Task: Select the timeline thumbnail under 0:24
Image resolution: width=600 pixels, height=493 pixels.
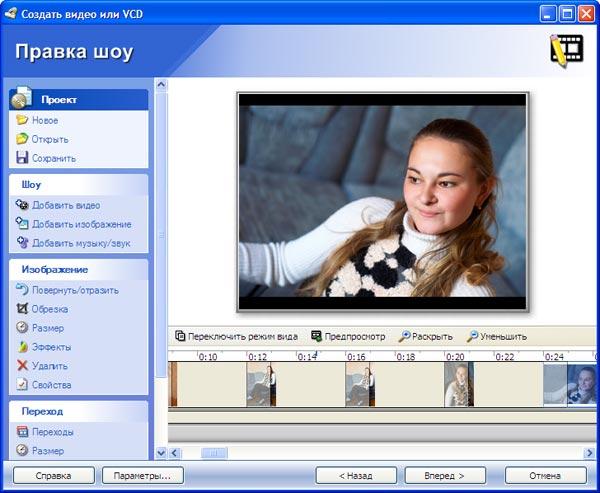Action: pyautogui.click(x=570, y=384)
